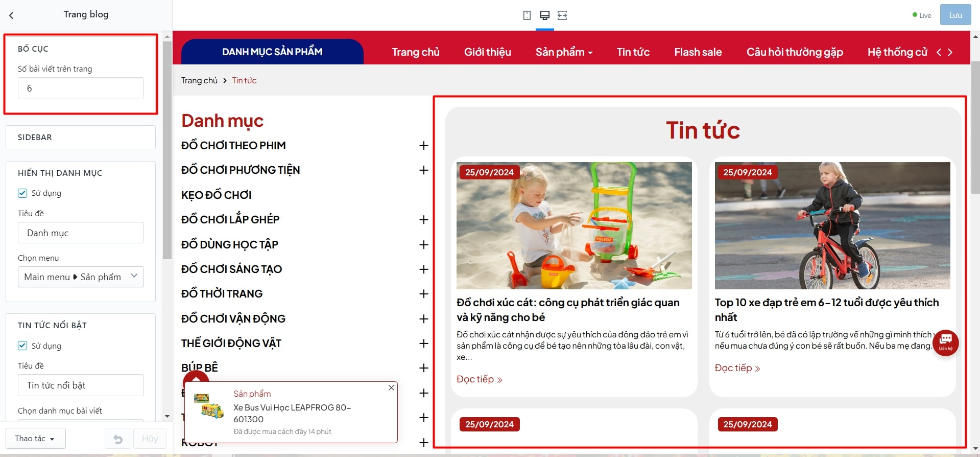
Task: Open the SIDEBAR settings section
Action: pos(81,138)
